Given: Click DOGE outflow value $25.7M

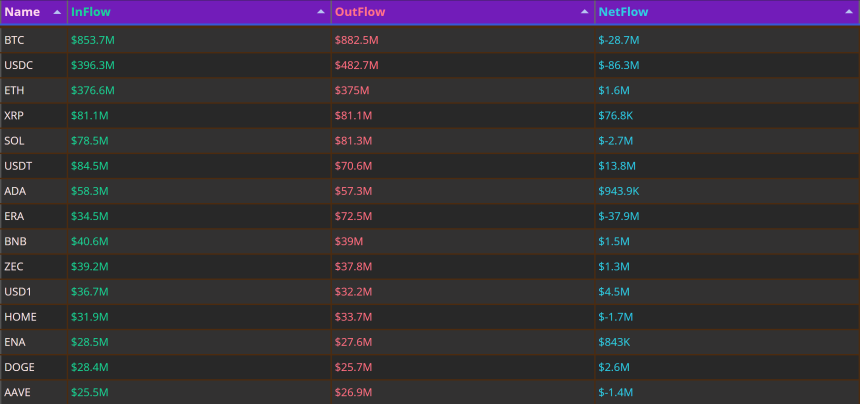Looking at the screenshot, I should (x=354, y=367).
